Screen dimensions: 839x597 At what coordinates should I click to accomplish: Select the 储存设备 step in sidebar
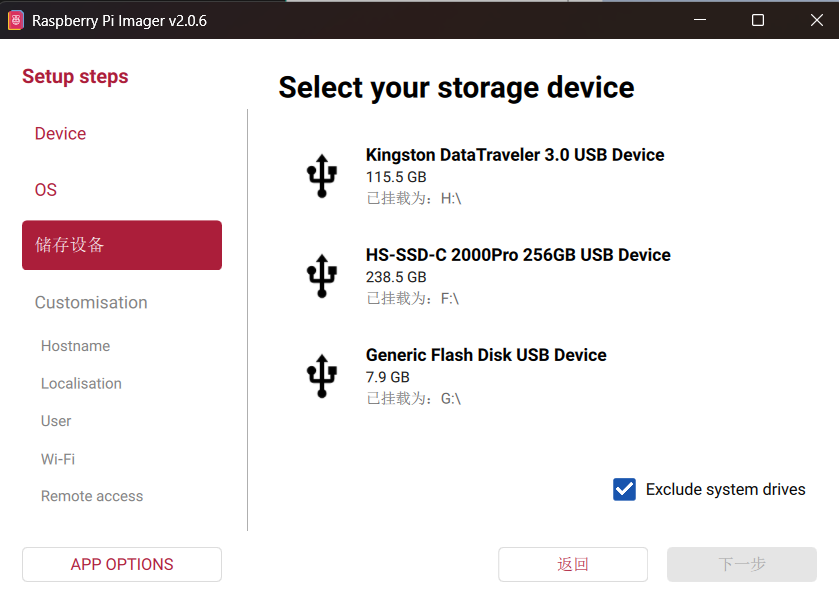click(122, 245)
